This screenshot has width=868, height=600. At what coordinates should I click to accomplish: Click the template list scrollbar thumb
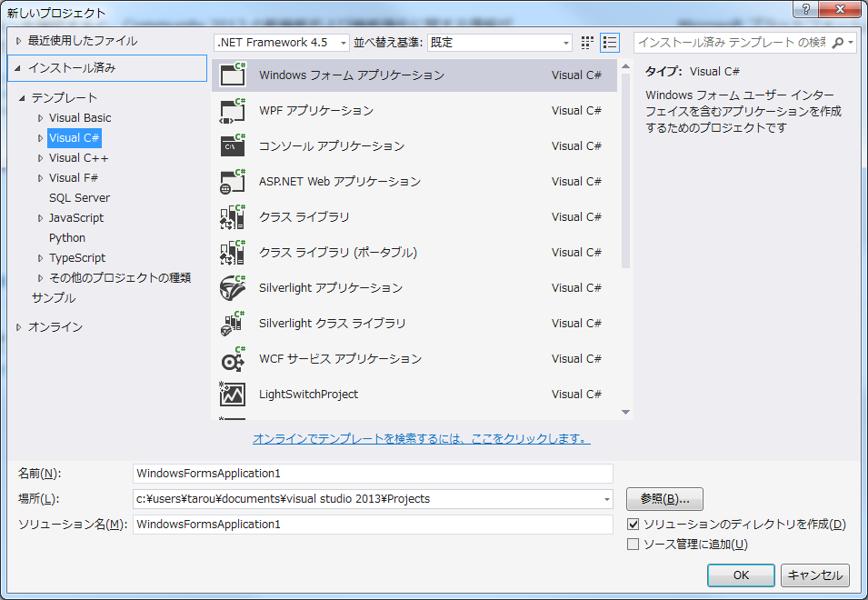[x=625, y=171]
